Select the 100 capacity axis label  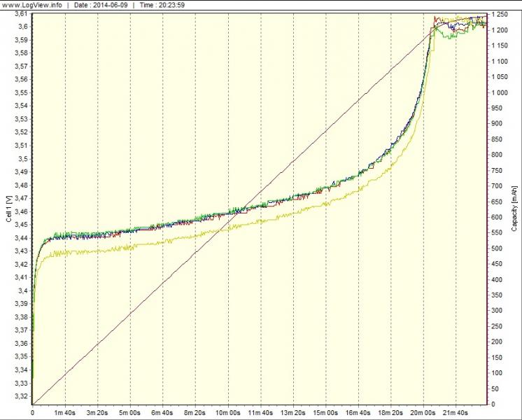click(498, 373)
